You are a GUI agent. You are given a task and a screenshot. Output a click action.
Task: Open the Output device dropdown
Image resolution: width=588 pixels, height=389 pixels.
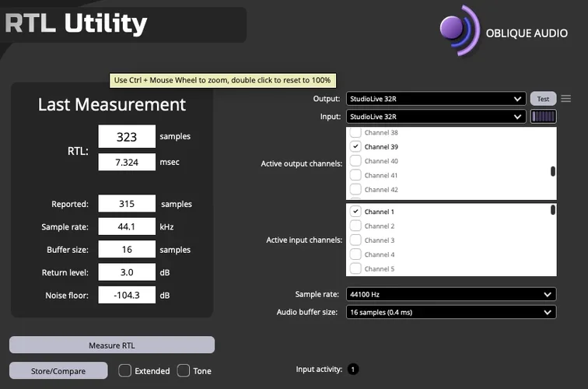[x=436, y=99]
